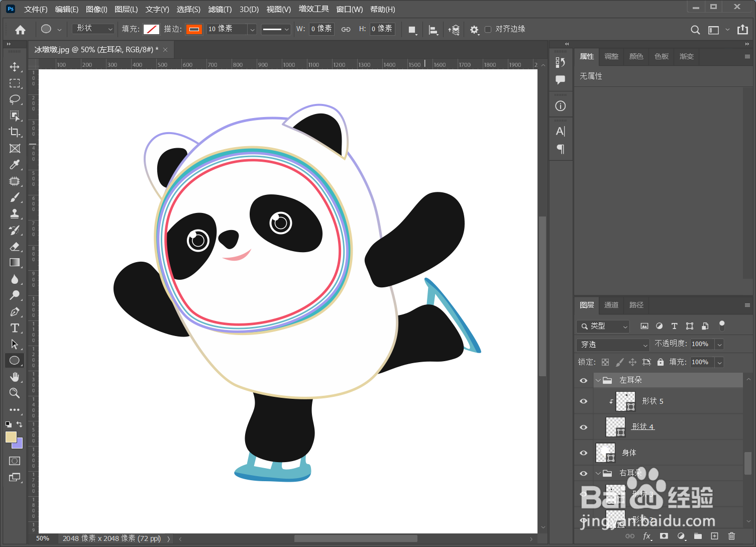Select the Eraser tool
This screenshot has width=756, height=547.
(15, 247)
